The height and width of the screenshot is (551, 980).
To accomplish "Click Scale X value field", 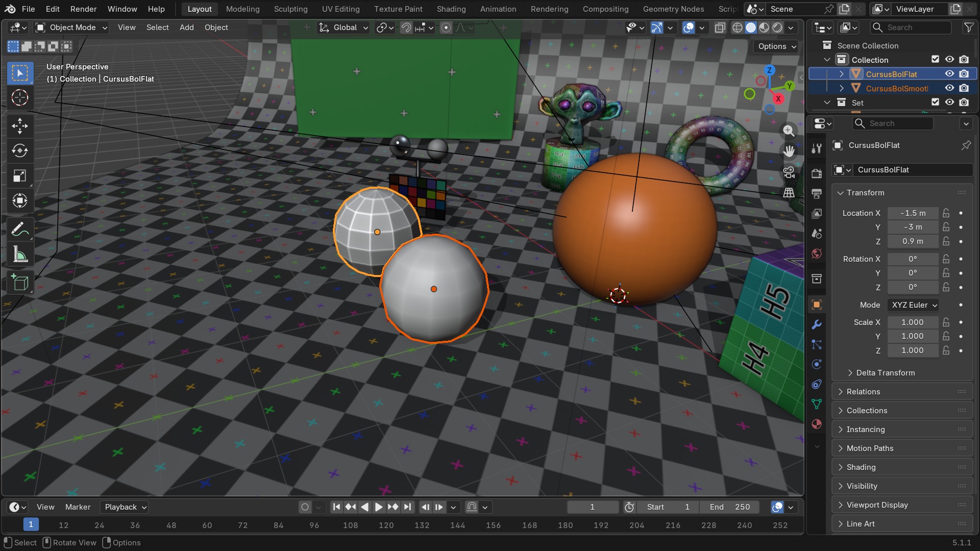I will click(913, 322).
